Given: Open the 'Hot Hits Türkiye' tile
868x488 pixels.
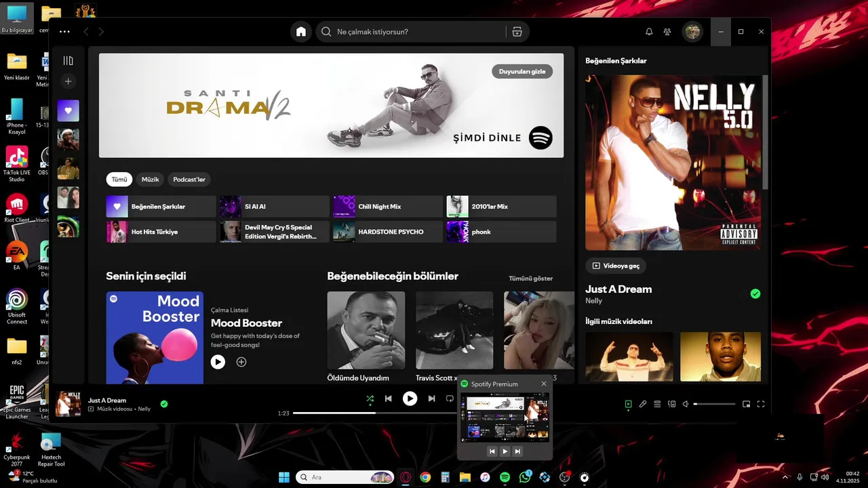Looking at the screenshot, I should (x=161, y=232).
